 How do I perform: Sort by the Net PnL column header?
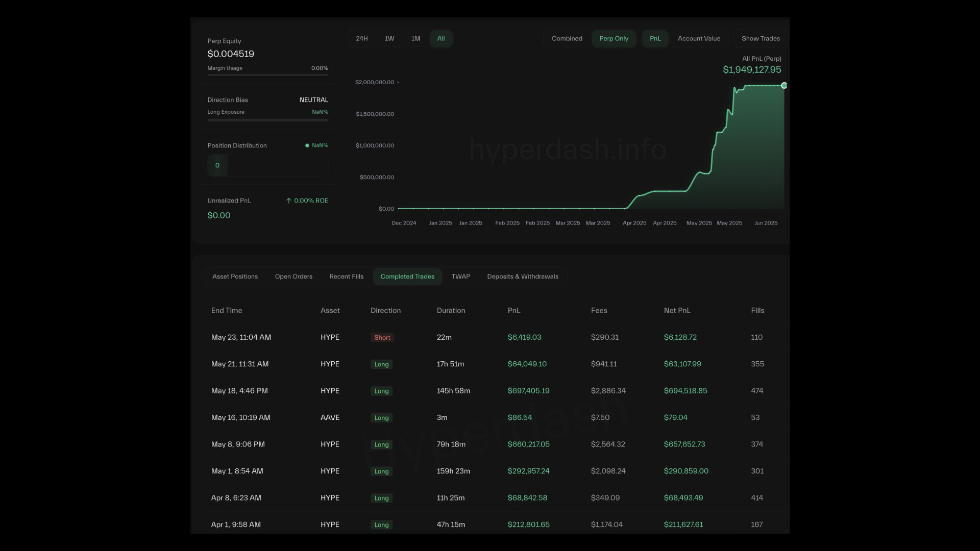677,311
